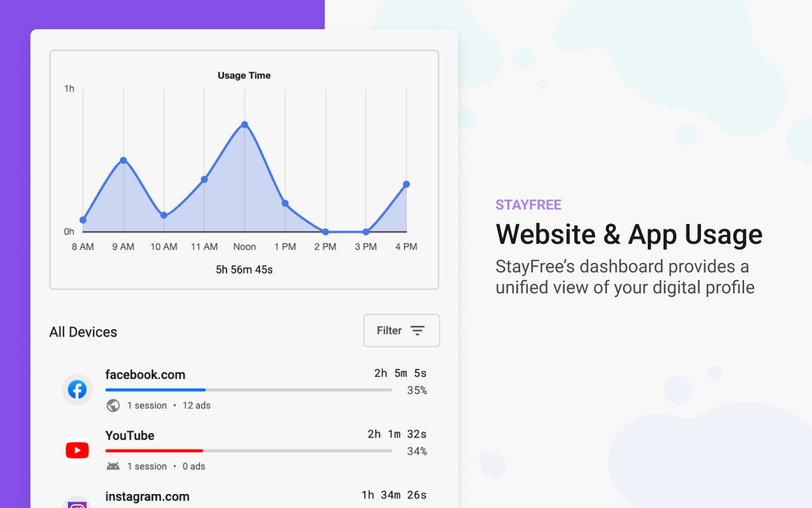The height and width of the screenshot is (508, 812).
Task: Open the Instagram app icon
Action: pyautogui.click(x=77, y=505)
